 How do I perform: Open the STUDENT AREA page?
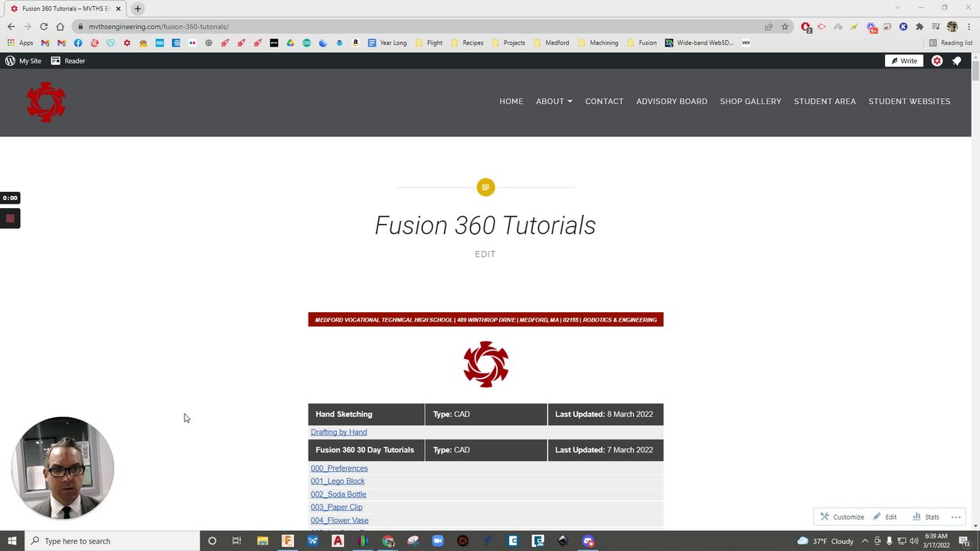[825, 101]
